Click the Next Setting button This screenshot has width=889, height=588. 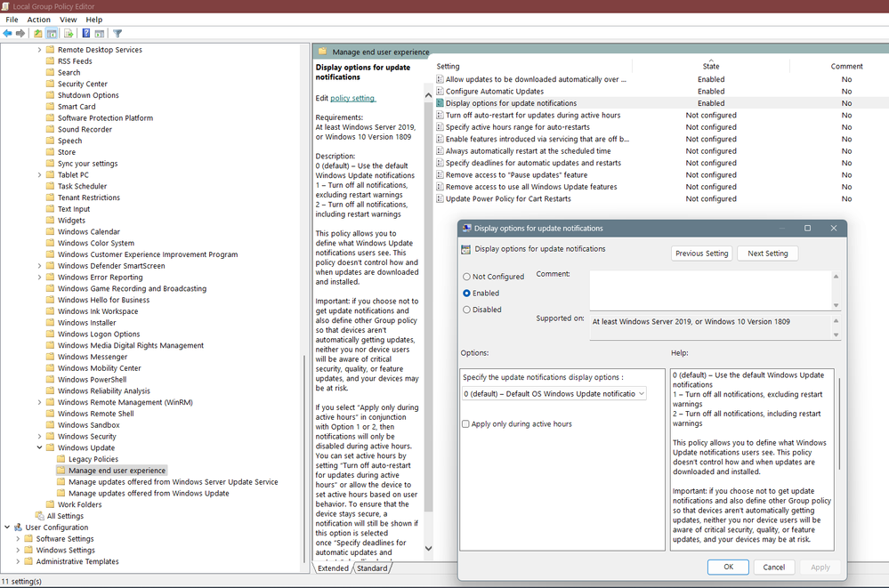coord(768,254)
